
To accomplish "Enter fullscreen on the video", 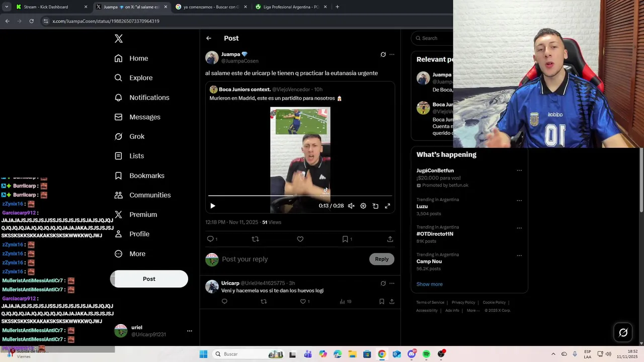I will 387,206.
